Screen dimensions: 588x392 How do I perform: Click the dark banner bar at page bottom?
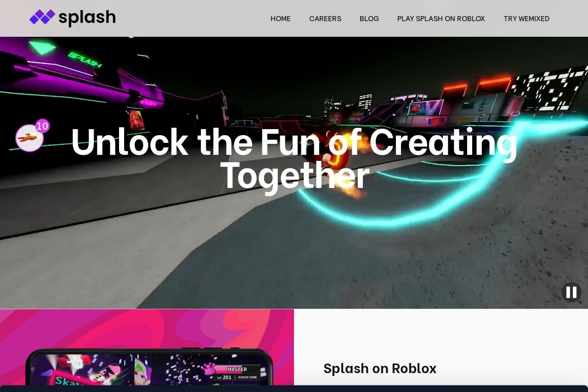[294, 389]
